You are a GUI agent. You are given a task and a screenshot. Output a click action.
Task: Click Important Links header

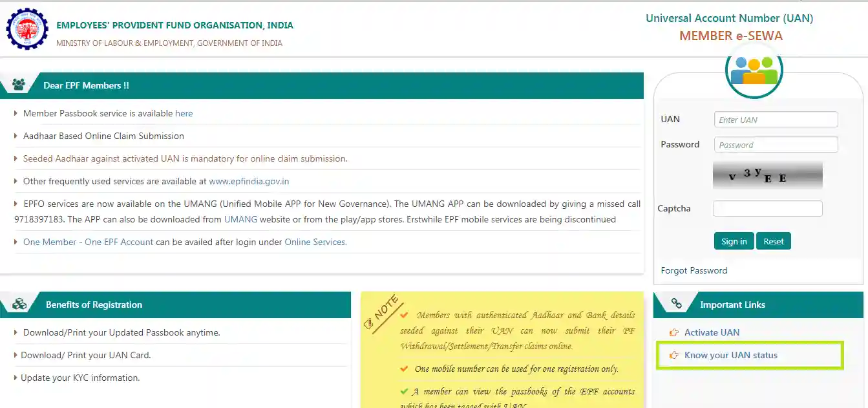(x=732, y=305)
